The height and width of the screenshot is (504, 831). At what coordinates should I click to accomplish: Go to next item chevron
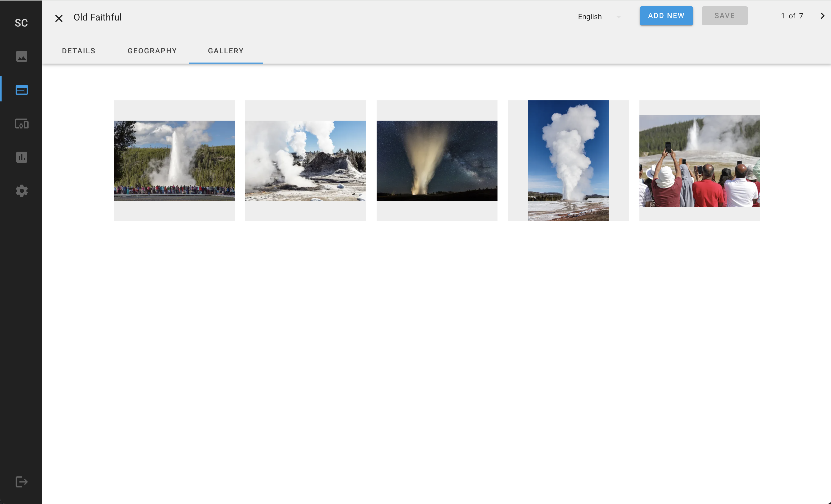pyautogui.click(x=822, y=16)
